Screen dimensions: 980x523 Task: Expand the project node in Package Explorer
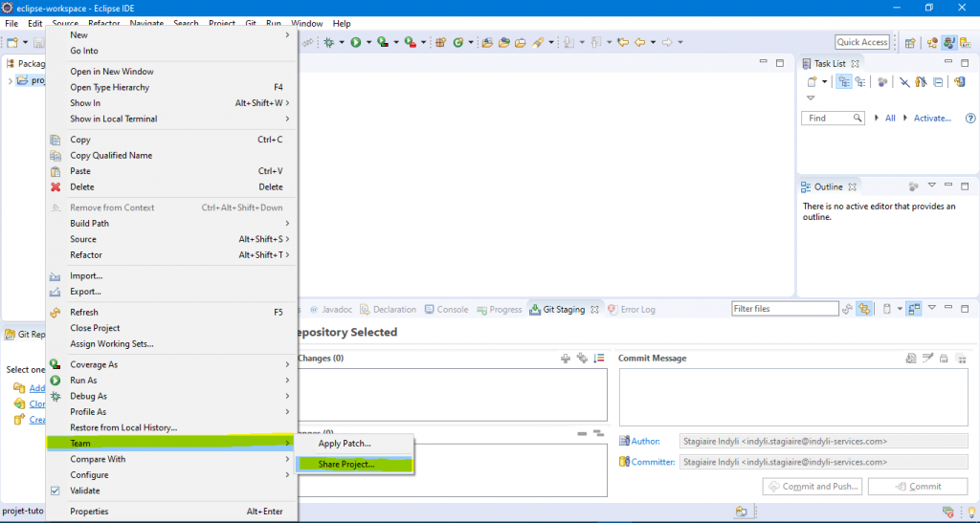click(10, 80)
